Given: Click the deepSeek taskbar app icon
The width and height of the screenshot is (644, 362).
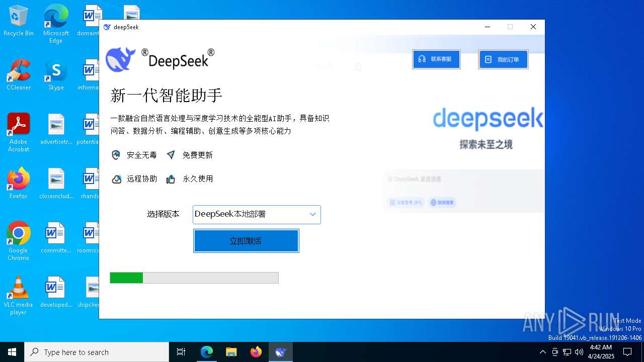Looking at the screenshot, I should click(281, 352).
